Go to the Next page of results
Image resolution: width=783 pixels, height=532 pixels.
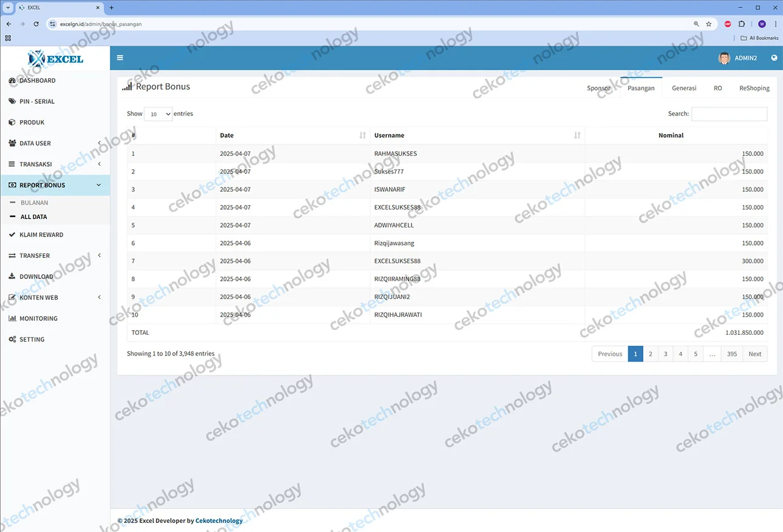tap(754, 354)
